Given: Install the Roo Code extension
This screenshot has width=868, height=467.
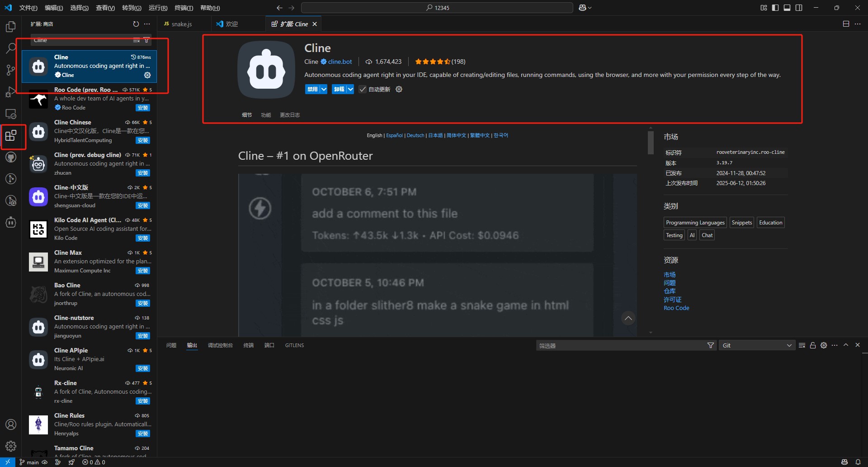Looking at the screenshot, I should (143, 108).
